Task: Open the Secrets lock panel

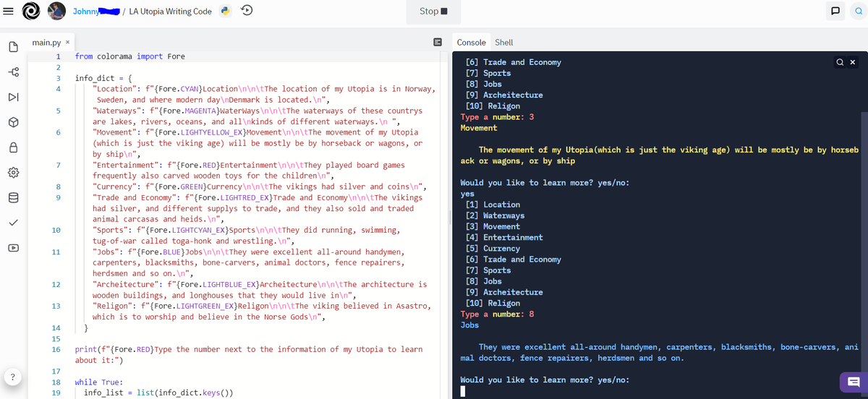Action: [x=12, y=147]
